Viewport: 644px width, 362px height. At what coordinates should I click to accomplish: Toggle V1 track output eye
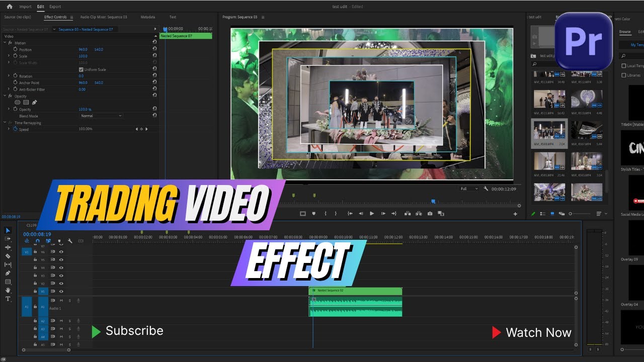(61, 292)
